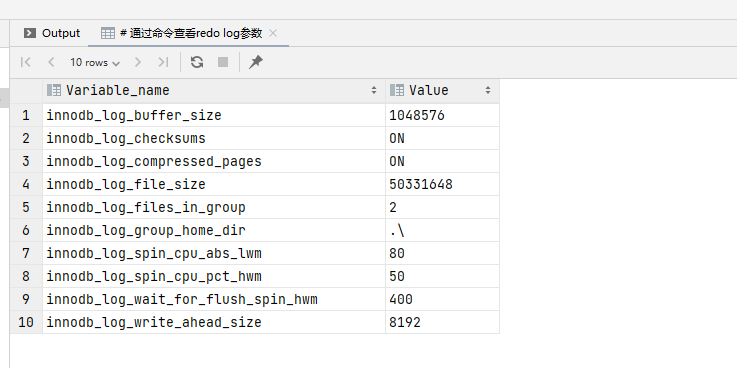Select the innodb_log_file_size cell

(214, 184)
